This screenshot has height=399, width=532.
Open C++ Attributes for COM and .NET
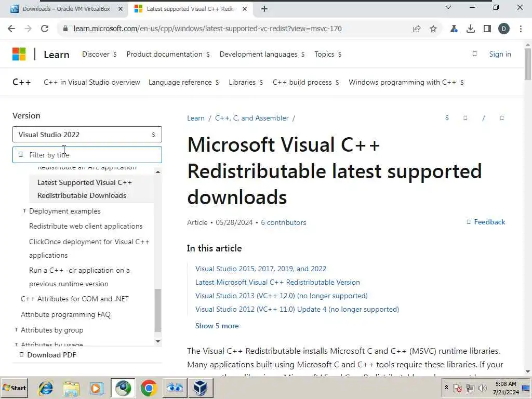75,299
